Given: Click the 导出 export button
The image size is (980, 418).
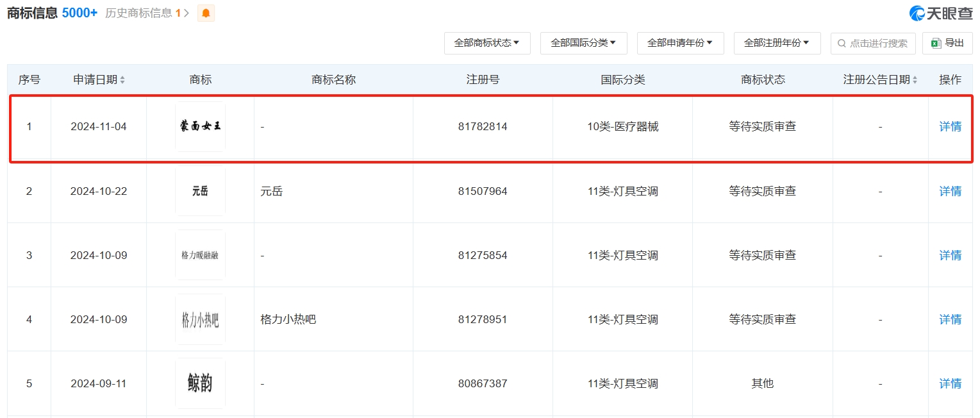Looking at the screenshot, I should (947, 43).
